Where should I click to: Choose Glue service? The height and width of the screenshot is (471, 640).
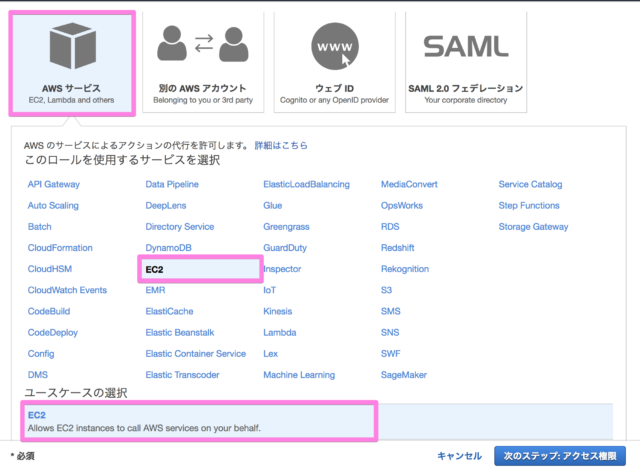pyautogui.click(x=273, y=205)
